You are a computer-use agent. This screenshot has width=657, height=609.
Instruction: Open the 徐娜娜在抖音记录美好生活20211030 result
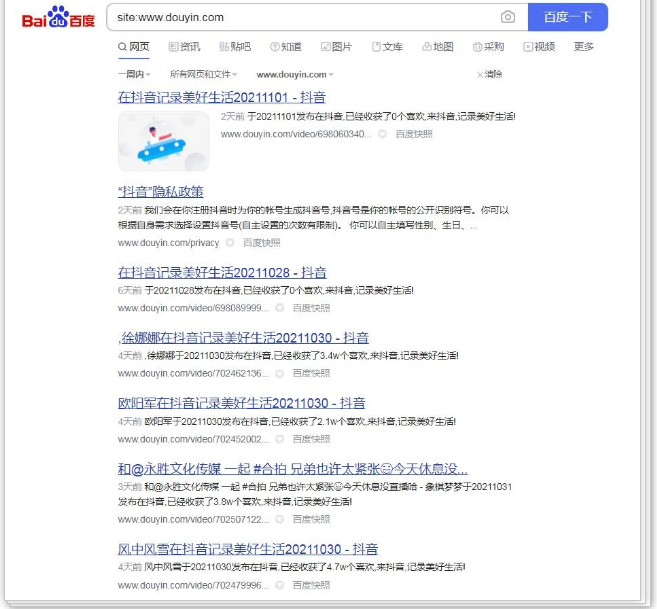click(x=243, y=338)
